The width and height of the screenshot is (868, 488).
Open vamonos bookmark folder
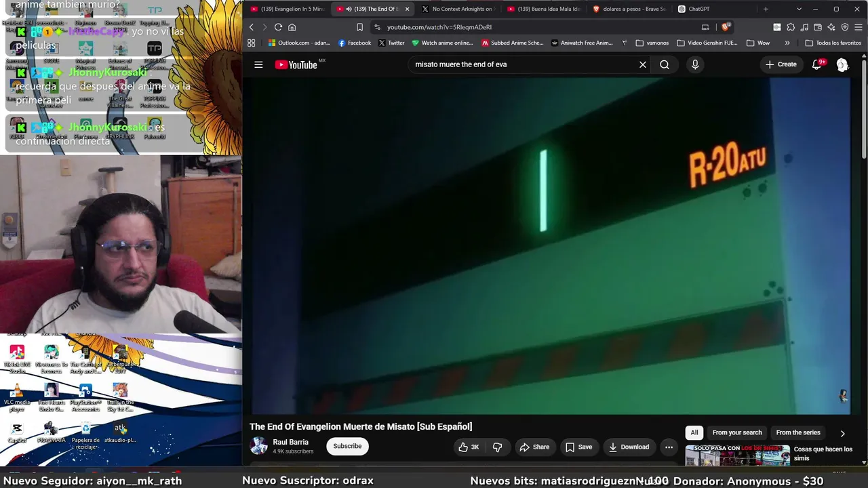coord(652,43)
